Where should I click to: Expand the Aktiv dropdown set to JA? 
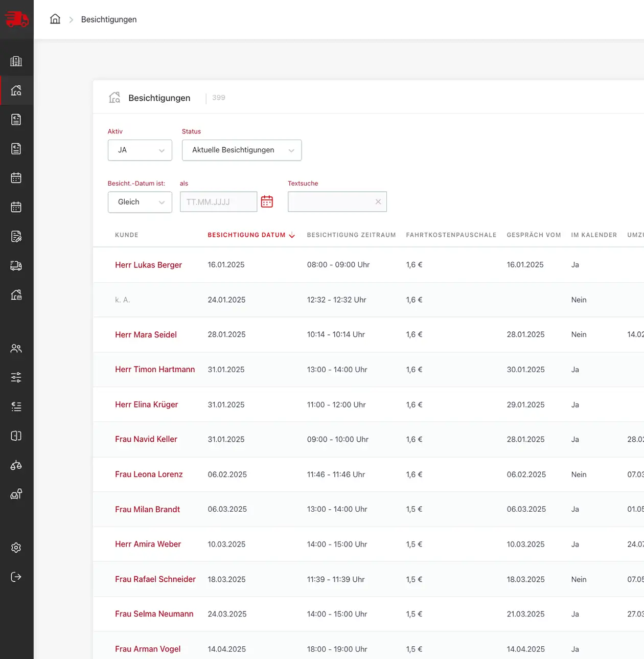[140, 150]
